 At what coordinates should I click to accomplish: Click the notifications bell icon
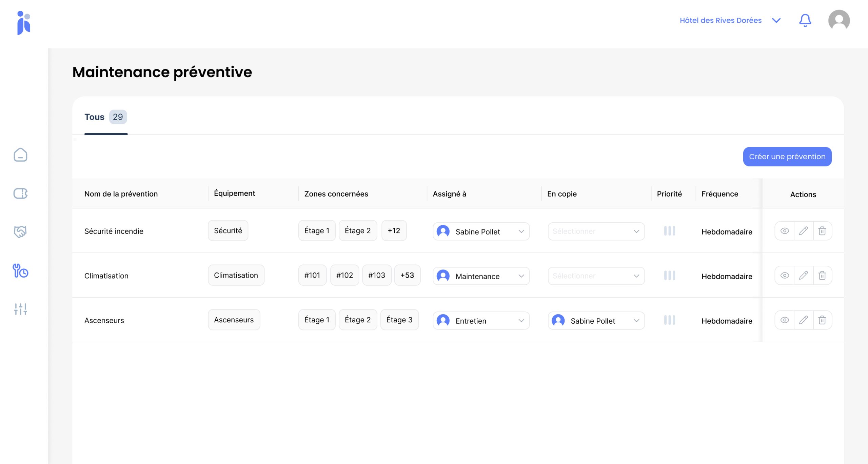805,20
